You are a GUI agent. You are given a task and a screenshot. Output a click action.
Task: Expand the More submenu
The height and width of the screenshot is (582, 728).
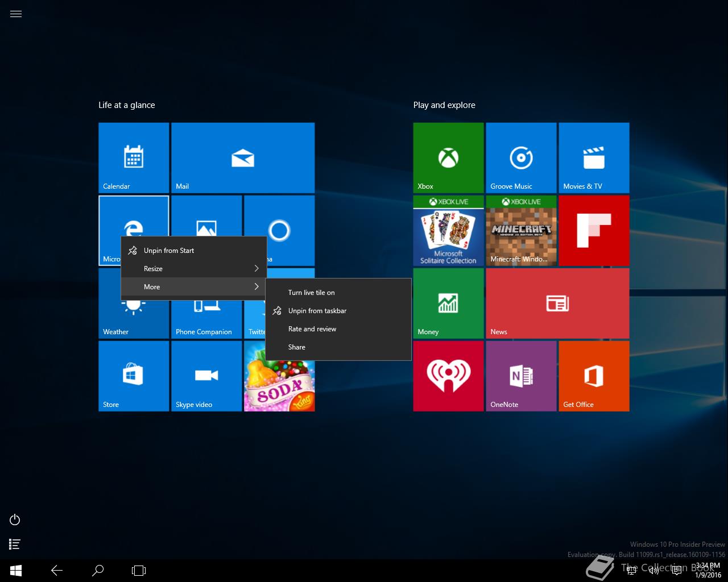tap(194, 287)
